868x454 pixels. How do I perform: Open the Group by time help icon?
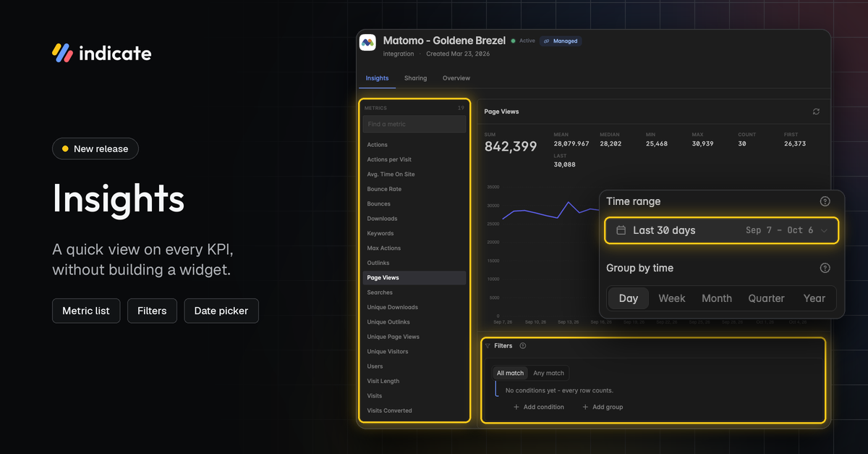[825, 268]
